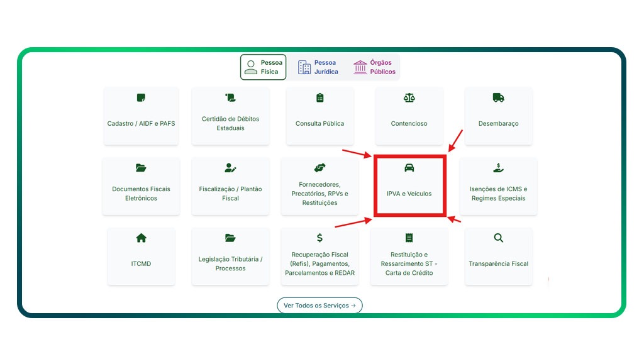Screen dimensions: 644x337
Task: Switch to the Órgãos Públicos tab
Action: coord(374,67)
